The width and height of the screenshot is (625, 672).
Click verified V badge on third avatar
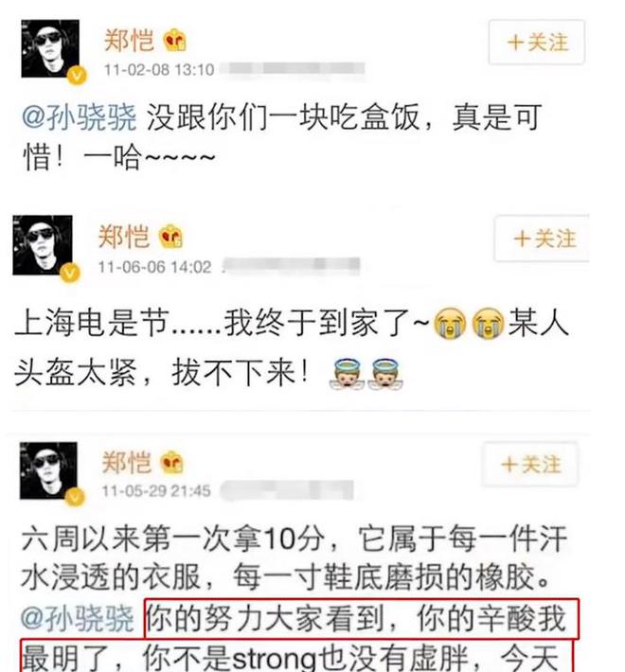pos(75,498)
